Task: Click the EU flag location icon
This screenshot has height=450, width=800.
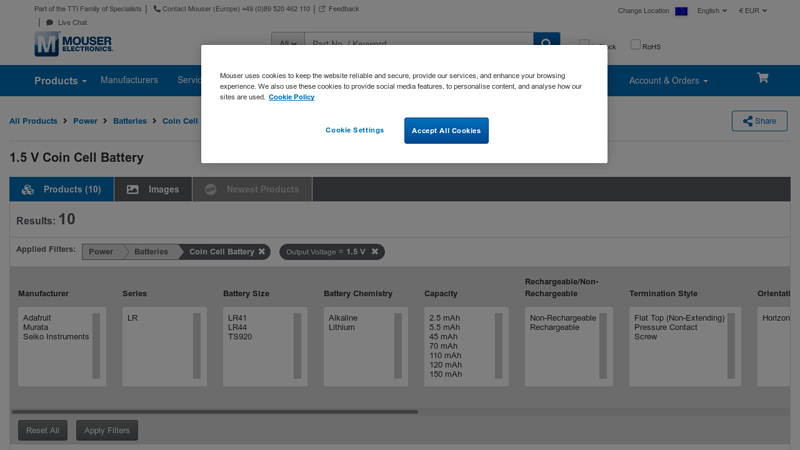Action: pos(681,11)
